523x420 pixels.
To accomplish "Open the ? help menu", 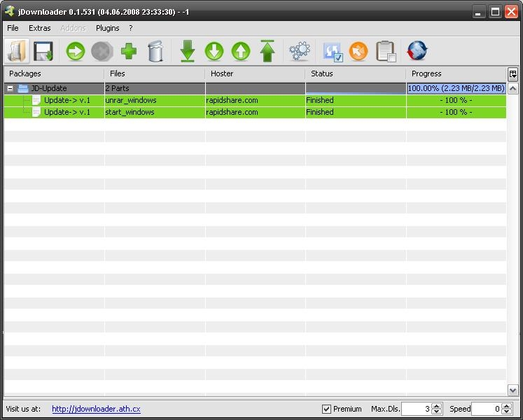I will pos(131,28).
